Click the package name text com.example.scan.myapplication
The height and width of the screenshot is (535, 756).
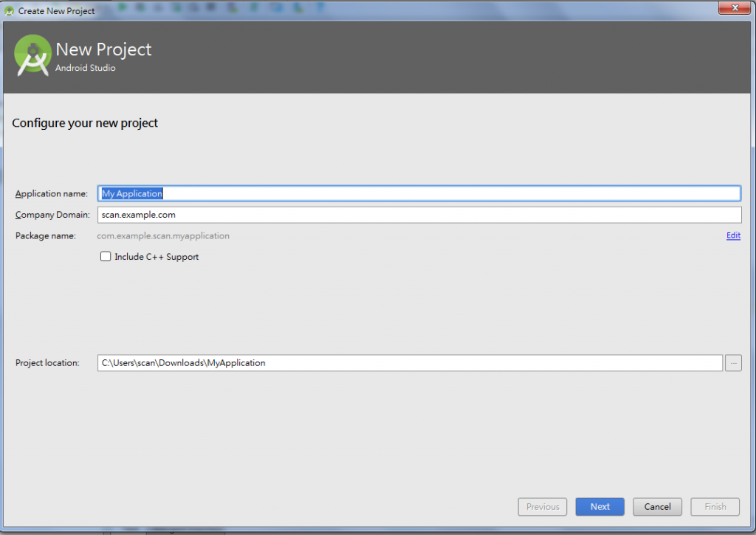coord(163,235)
